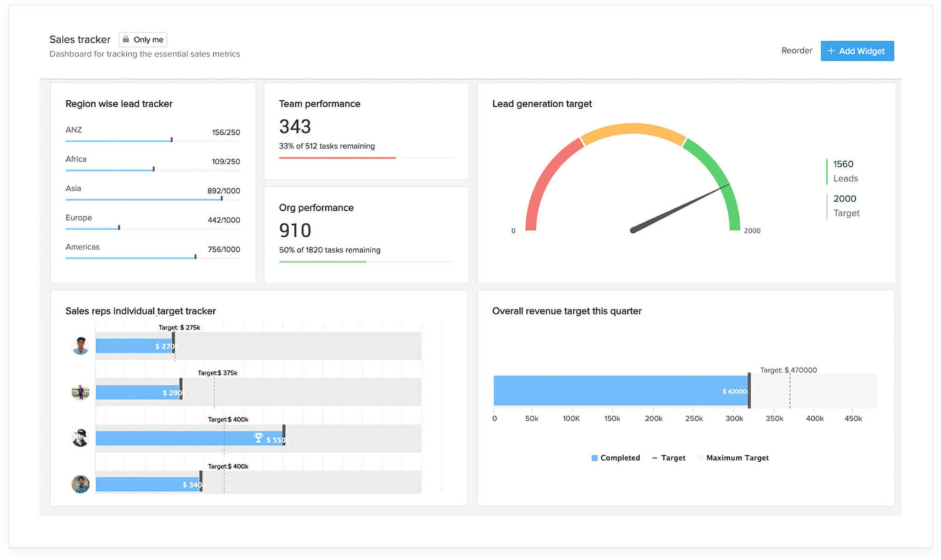Click the plus icon on Add Widget button
This screenshot has height=560, width=941.
[x=832, y=51]
